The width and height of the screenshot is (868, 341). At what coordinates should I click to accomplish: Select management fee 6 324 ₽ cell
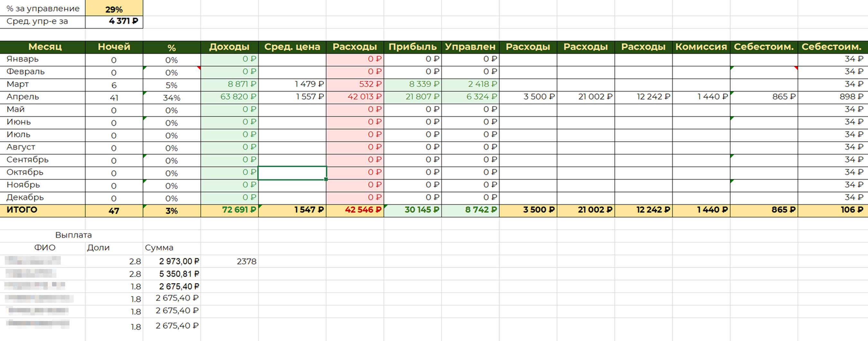coord(470,97)
